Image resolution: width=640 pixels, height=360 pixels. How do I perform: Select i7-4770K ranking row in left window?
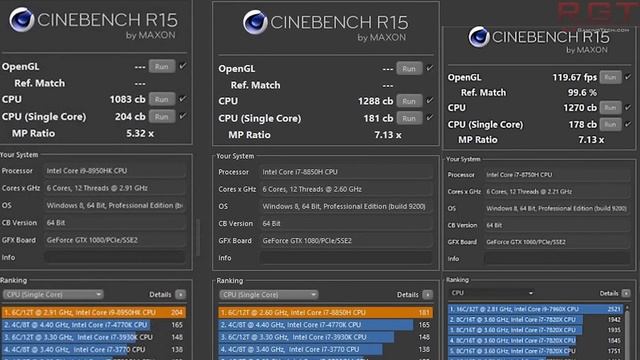[94, 325]
